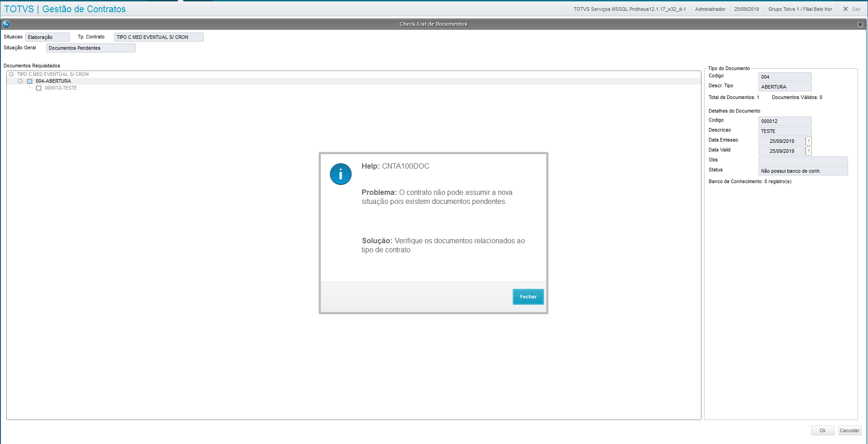Click the Cancelar button
This screenshot has width=868, height=444.
click(x=849, y=430)
